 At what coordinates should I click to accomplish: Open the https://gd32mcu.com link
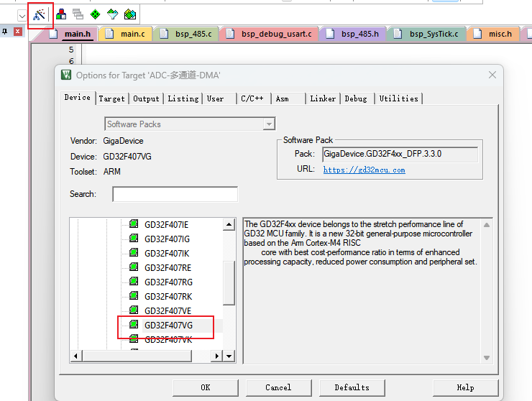(364, 170)
